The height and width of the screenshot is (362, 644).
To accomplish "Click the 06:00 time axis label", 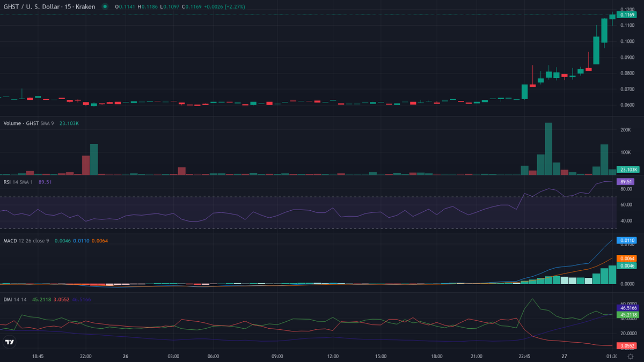I will pos(214,356).
